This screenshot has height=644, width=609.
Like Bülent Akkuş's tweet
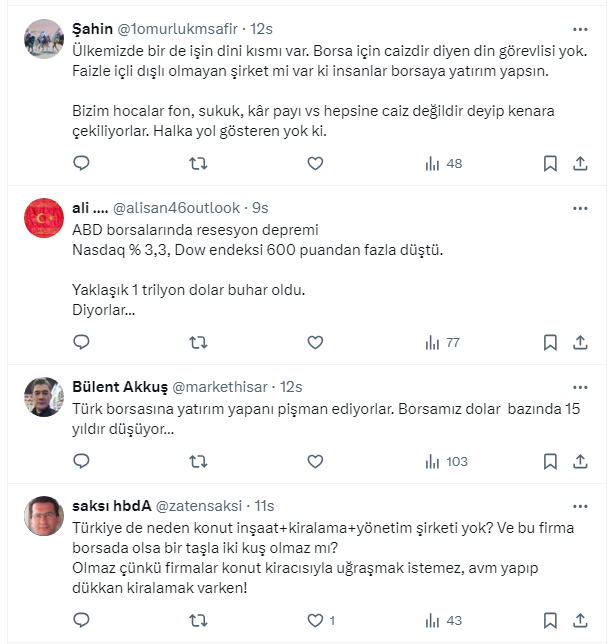tap(315, 461)
